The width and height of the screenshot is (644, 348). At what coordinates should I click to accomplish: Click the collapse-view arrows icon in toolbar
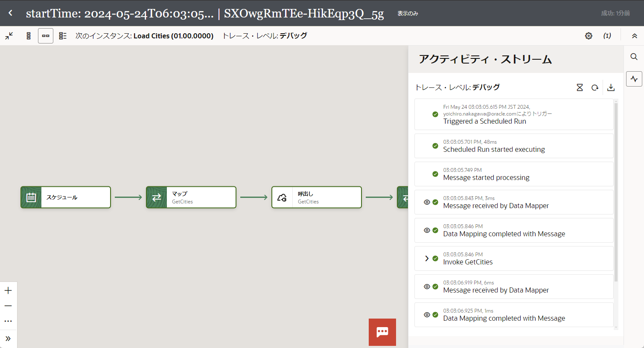point(9,36)
